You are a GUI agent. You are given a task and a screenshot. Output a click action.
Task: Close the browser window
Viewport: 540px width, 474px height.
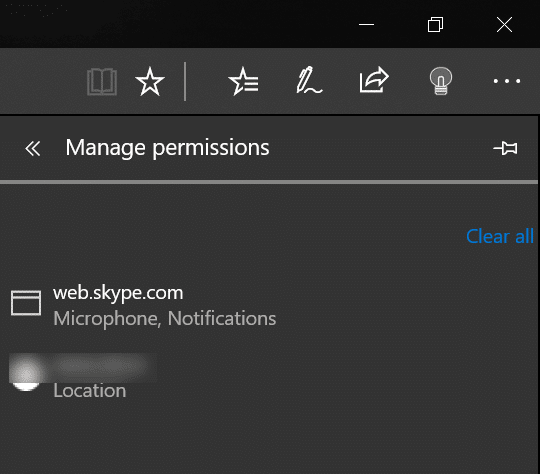pos(505,24)
